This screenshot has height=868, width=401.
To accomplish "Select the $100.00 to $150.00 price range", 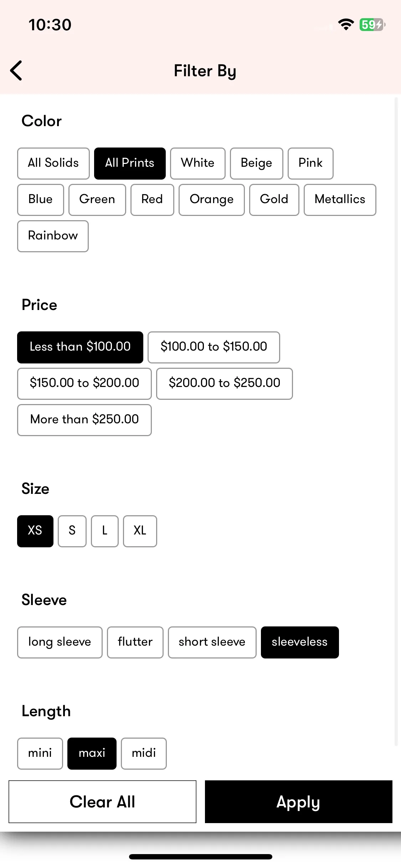I will [x=214, y=347].
